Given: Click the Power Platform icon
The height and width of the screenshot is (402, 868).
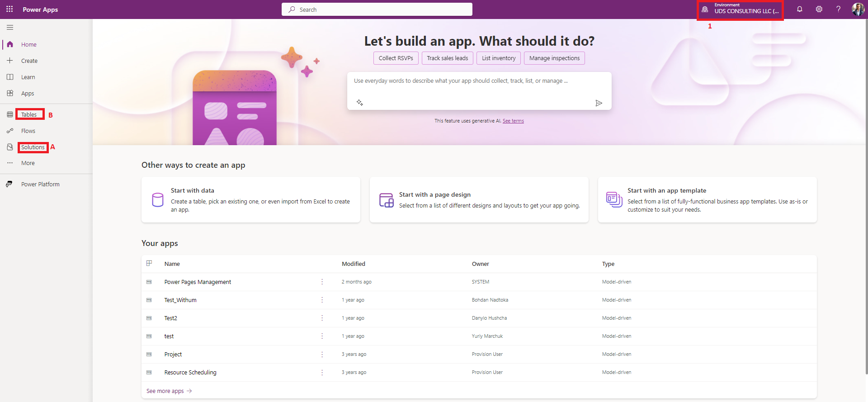Looking at the screenshot, I should (9, 184).
